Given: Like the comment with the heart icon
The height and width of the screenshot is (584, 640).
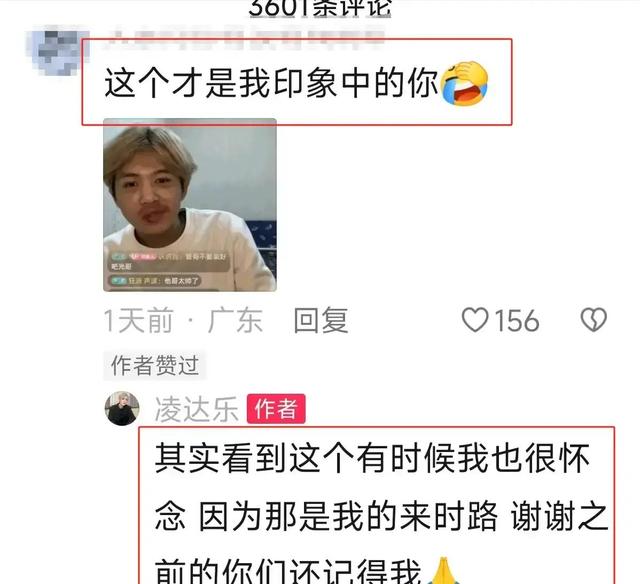Looking at the screenshot, I should [475, 320].
